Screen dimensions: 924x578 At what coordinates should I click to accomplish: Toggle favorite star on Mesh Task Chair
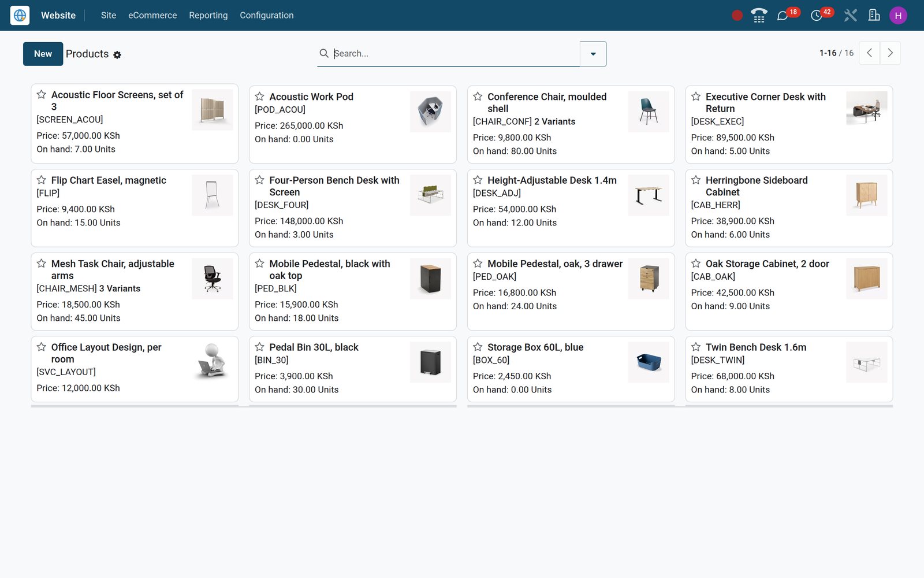pyautogui.click(x=42, y=264)
